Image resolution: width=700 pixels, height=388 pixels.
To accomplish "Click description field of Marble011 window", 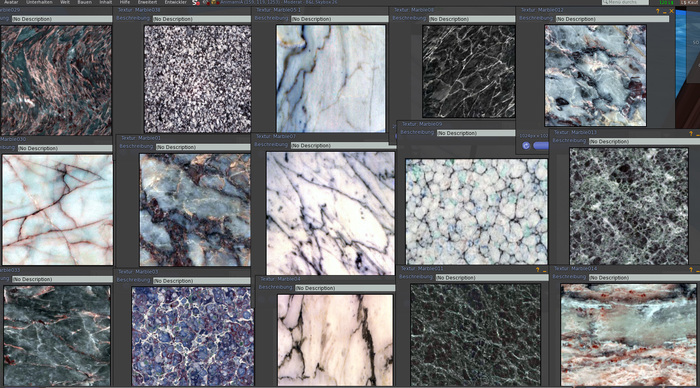I will coord(492,278).
